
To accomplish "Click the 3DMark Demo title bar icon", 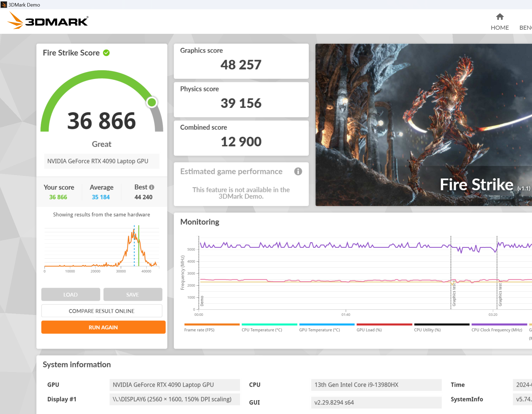I will coord(4,5).
